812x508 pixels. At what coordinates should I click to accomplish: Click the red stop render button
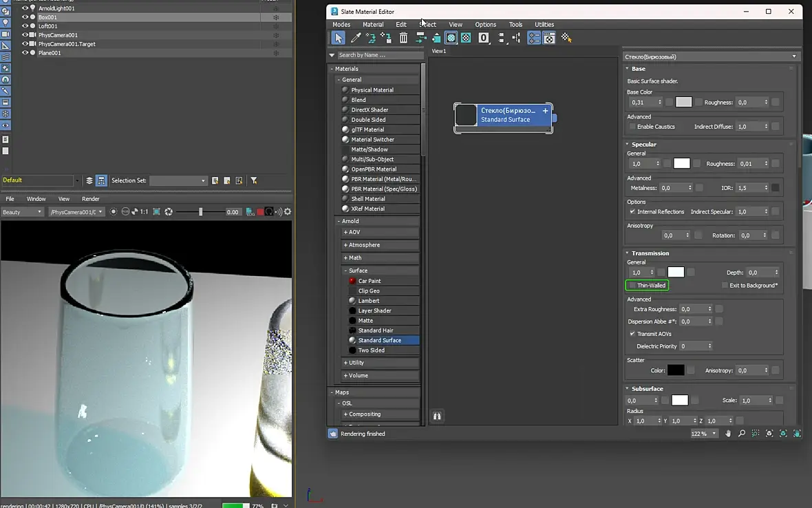click(x=260, y=212)
